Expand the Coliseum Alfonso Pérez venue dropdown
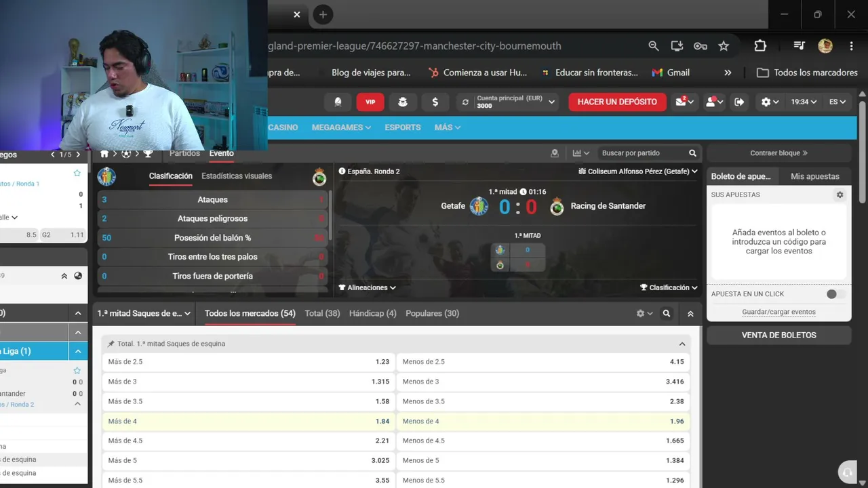This screenshot has width=868, height=488. coord(638,171)
